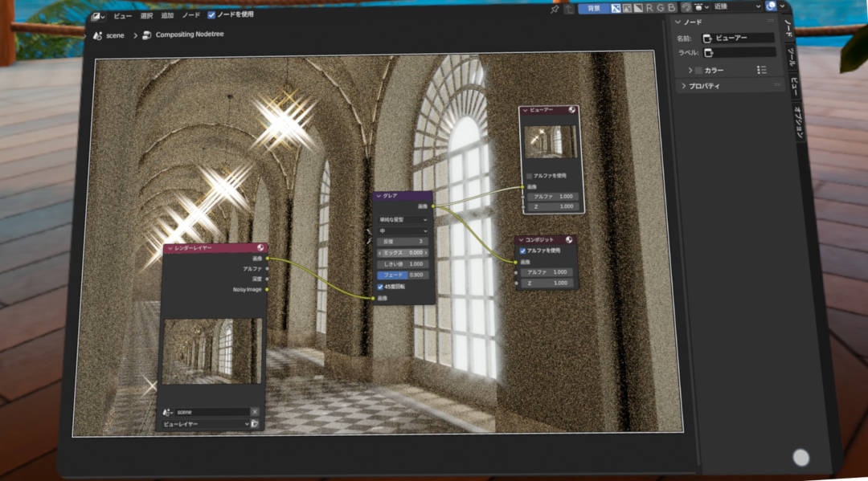Screen dimensions: 868x481
Task: Select the color-only display channel icon
Action: [627, 8]
